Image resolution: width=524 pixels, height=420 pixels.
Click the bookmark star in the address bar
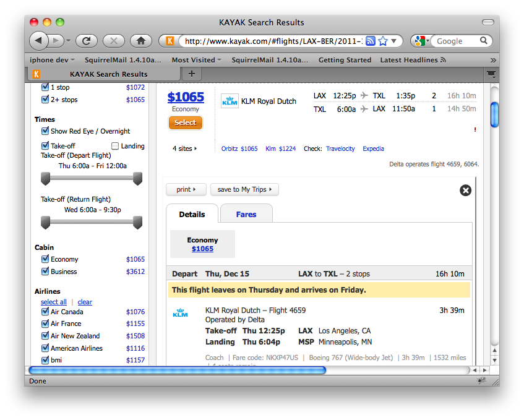(382, 40)
